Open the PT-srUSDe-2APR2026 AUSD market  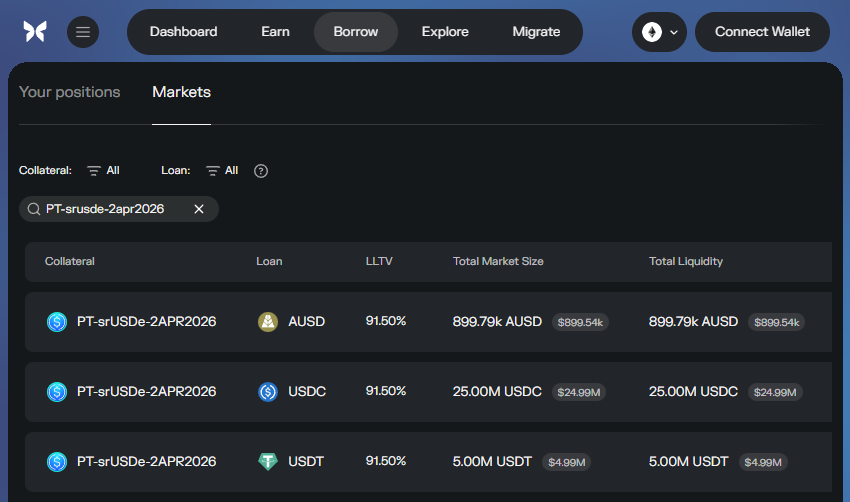coord(428,322)
